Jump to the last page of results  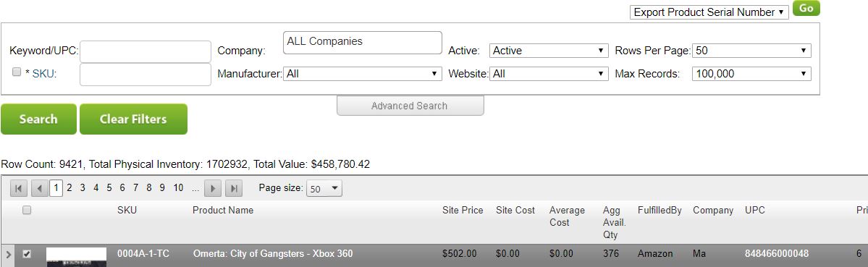pos(234,189)
